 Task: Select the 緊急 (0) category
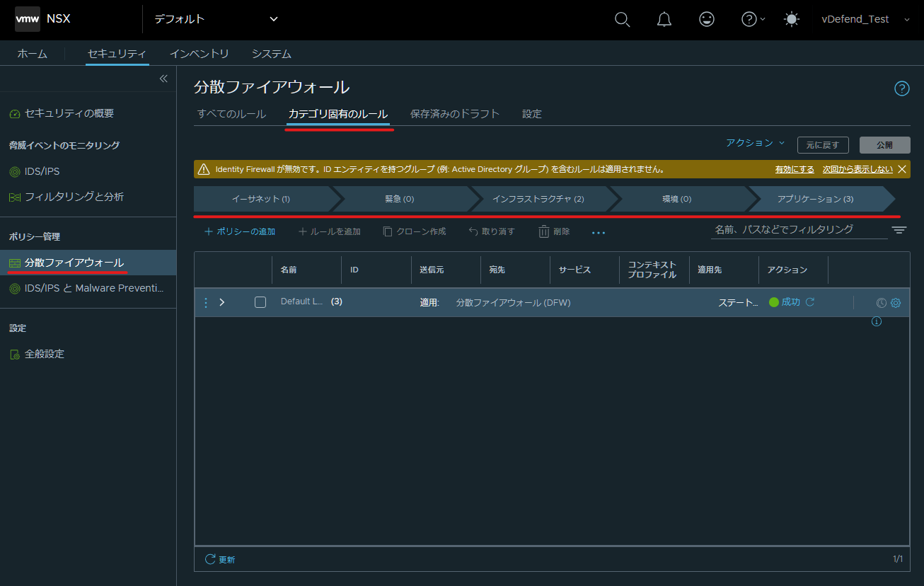coord(400,199)
